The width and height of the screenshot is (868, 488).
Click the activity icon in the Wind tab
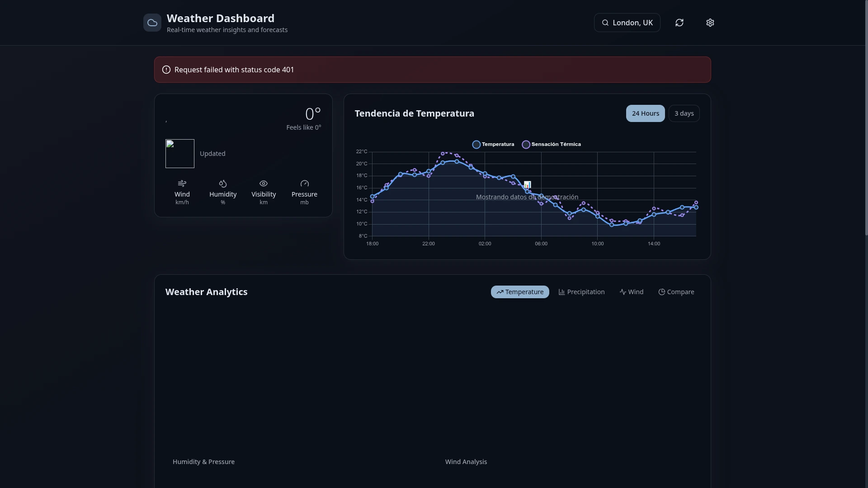[623, 292]
